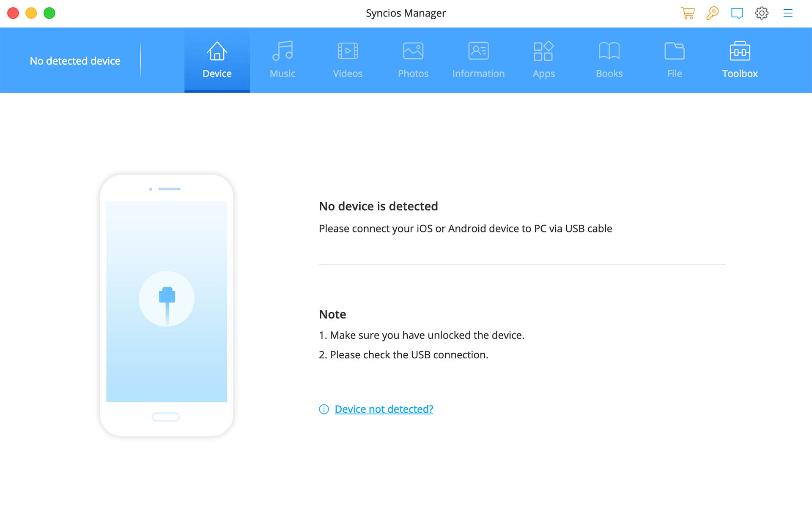The image size is (812, 518).
Task: Open the feedback chat bubble icon
Action: (737, 13)
